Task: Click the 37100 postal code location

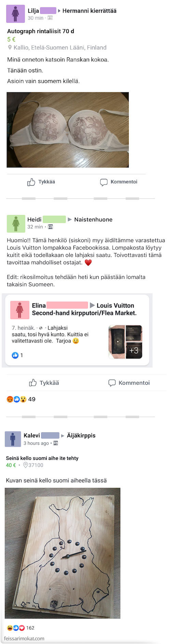Action: tap(33, 465)
